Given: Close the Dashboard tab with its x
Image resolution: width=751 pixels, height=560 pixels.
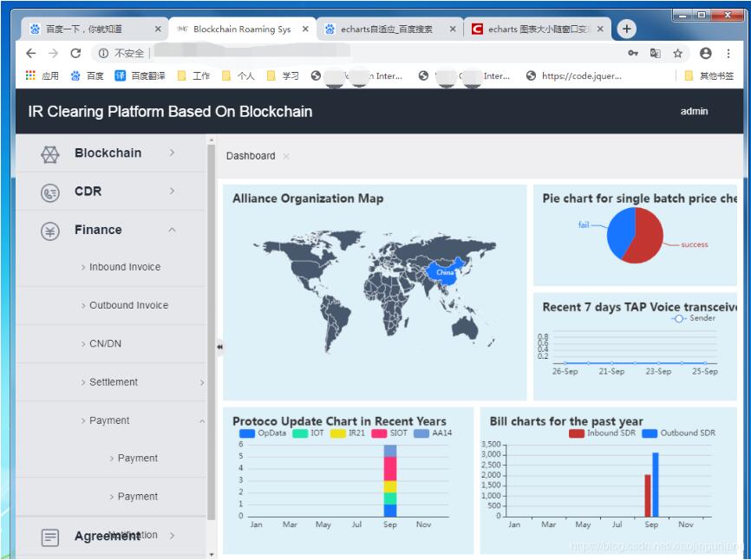Looking at the screenshot, I should [x=286, y=156].
